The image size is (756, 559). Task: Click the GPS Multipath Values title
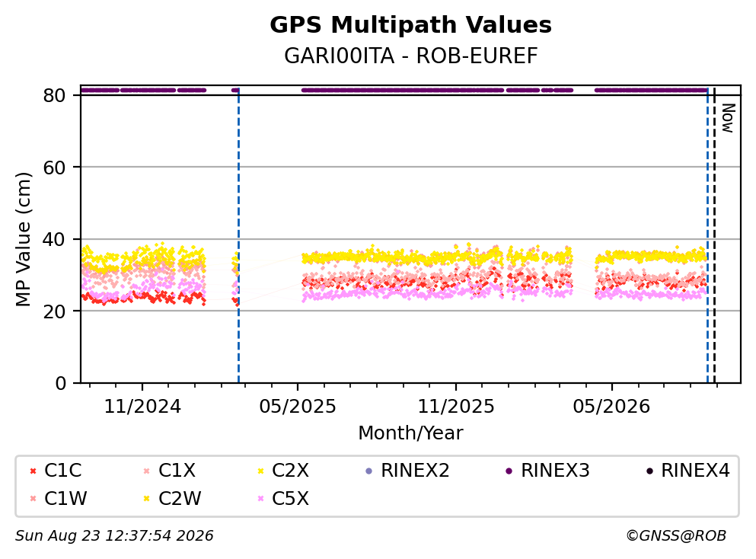[410, 24]
